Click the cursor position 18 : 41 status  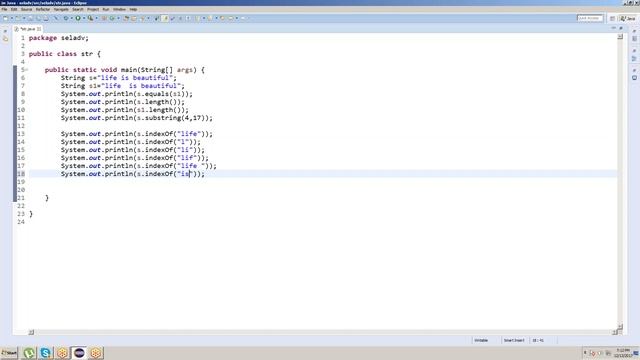[538, 340]
